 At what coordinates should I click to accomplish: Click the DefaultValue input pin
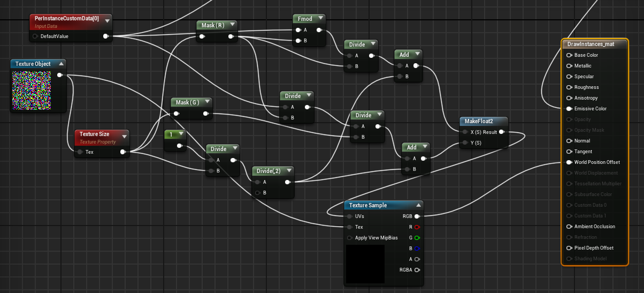(35, 36)
